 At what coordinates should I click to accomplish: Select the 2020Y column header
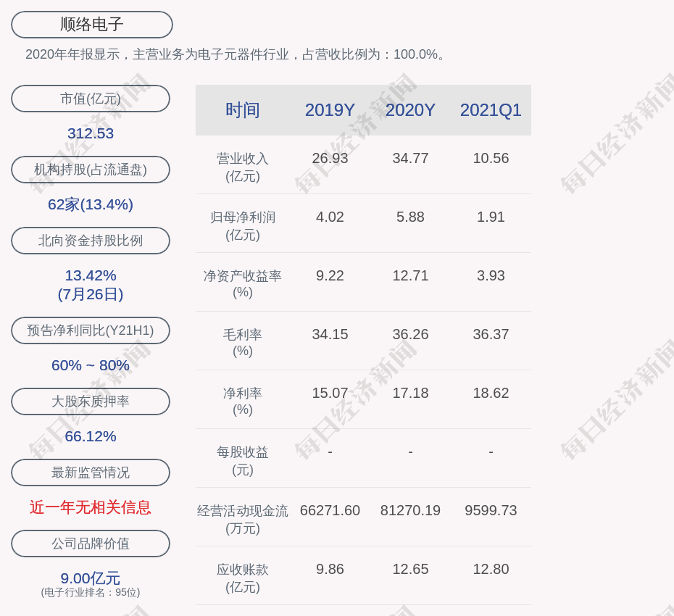click(410, 110)
